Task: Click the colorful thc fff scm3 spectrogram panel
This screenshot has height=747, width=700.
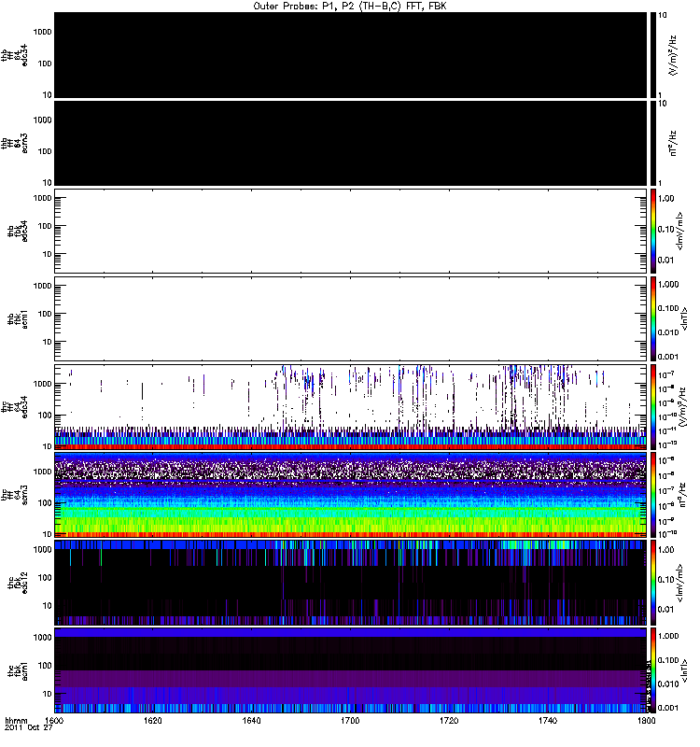Action: pyautogui.click(x=351, y=494)
